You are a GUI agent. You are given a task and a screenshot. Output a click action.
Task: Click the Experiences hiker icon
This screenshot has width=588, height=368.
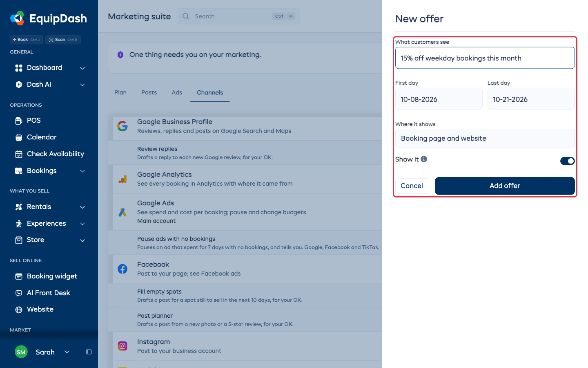pos(19,224)
